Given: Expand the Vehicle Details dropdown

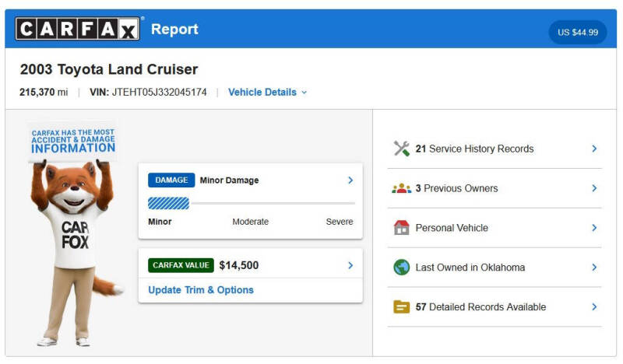Looking at the screenshot, I should pos(267,92).
